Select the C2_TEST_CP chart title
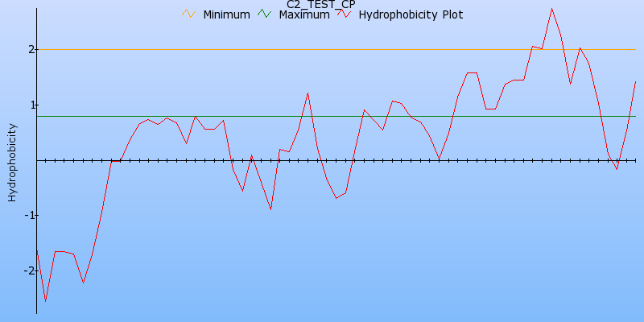This screenshot has height=322, width=644. click(x=321, y=4)
